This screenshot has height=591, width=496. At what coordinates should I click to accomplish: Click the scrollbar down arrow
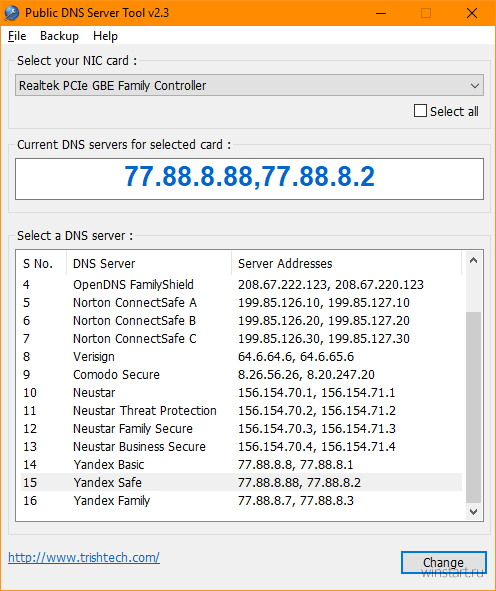[x=473, y=511]
